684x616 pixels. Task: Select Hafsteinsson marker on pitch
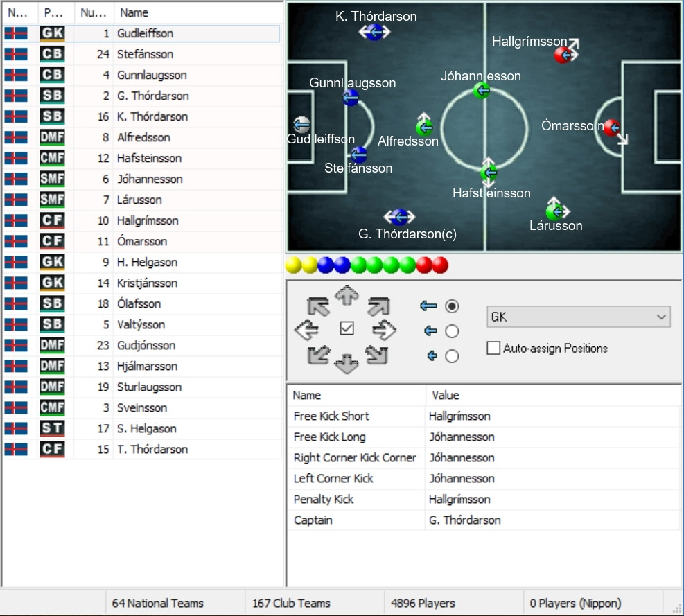click(x=489, y=173)
